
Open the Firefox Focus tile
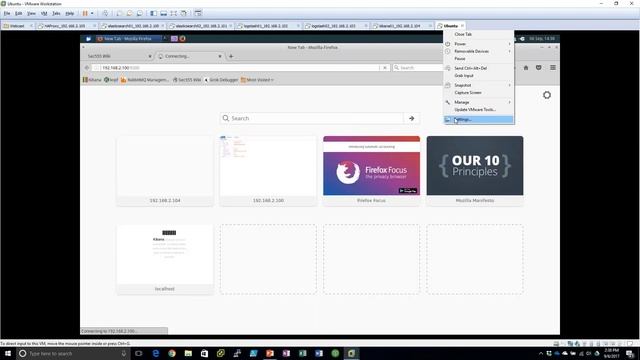[371, 171]
